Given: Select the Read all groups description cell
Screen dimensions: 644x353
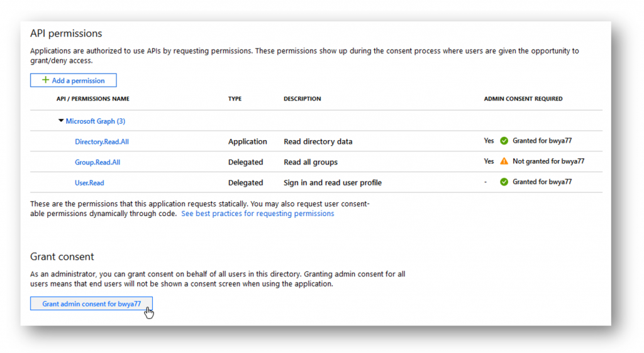Looking at the screenshot, I should [311, 162].
